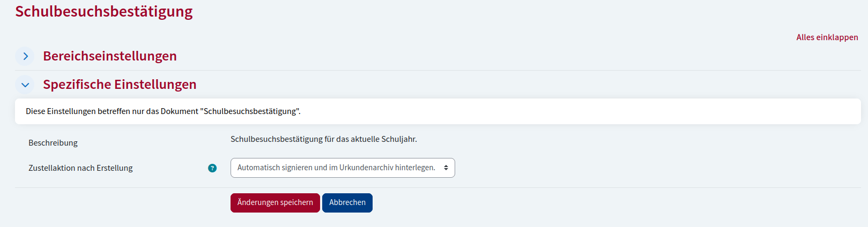The image size is (868, 227).
Task: Click the 'Zustellaktion nach Erstellung' label
Action: (x=80, y=168)
